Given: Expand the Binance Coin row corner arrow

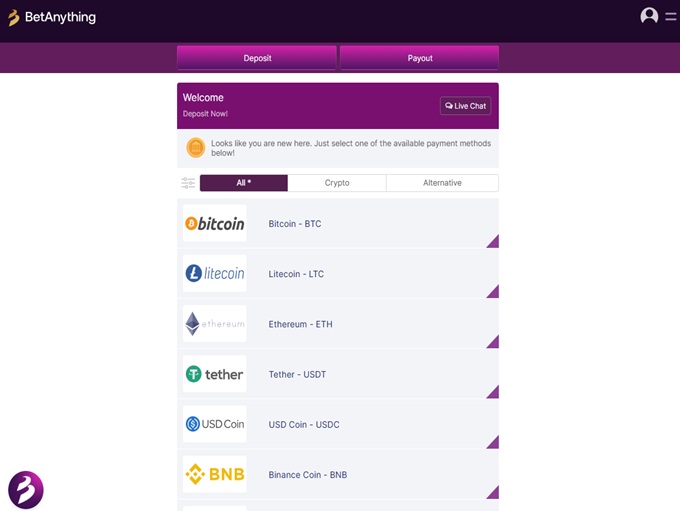Looking at the screenshot, I should coord(493,492).
